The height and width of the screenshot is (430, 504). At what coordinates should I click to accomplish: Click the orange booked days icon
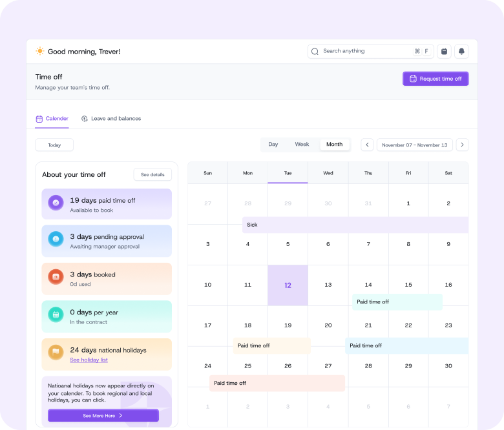tap(56, 277)
